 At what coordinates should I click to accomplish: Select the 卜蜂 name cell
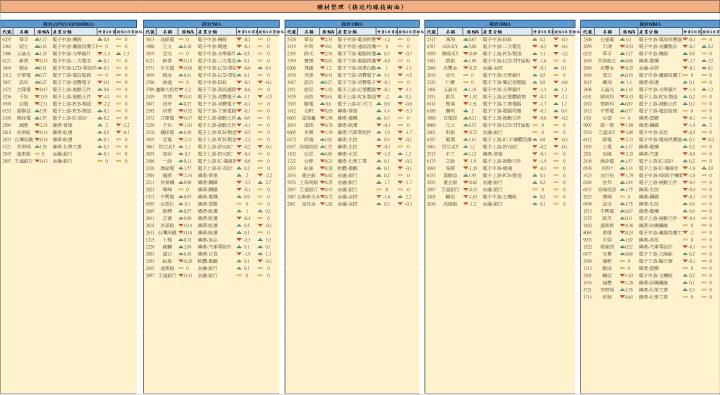(x=167, y=239)
